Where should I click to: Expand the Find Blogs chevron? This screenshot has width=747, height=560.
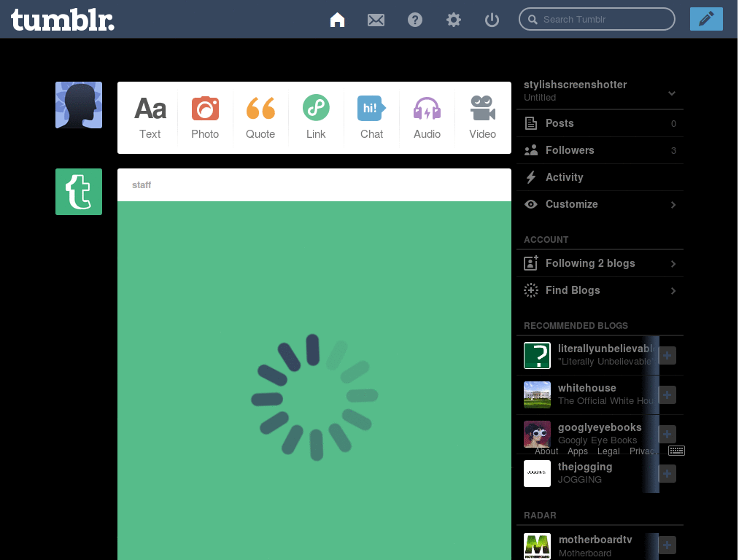pos(673,291)
